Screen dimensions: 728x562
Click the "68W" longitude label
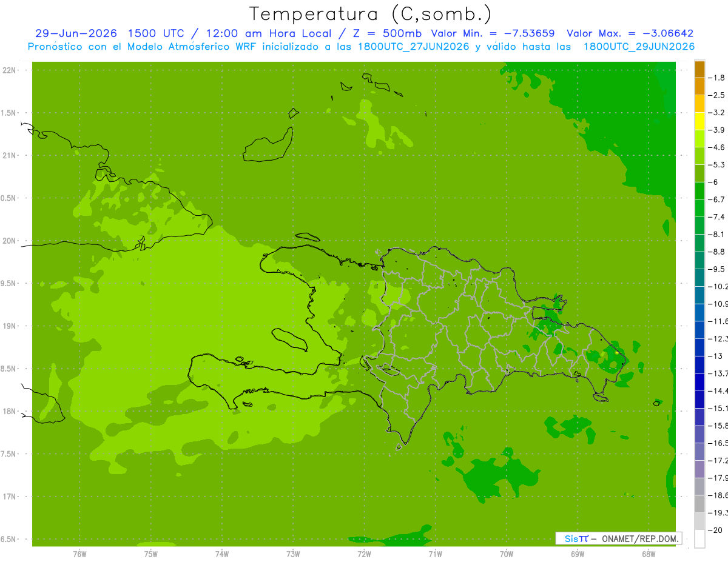[649, 554]
